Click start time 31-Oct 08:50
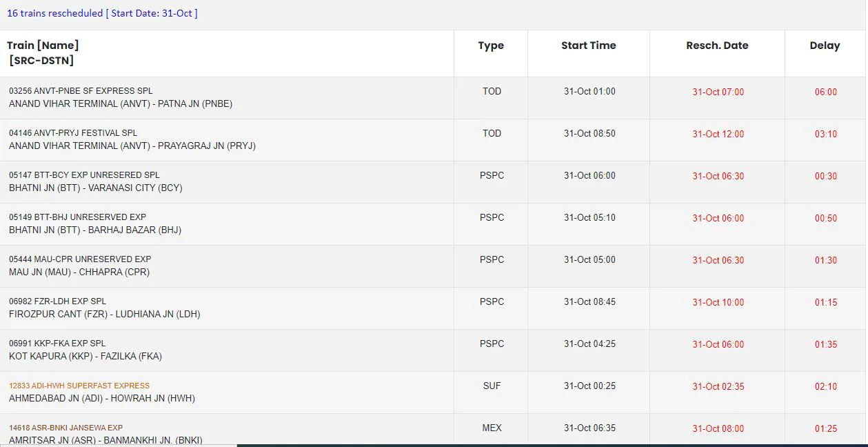868x447 pixels. (589, 133)
